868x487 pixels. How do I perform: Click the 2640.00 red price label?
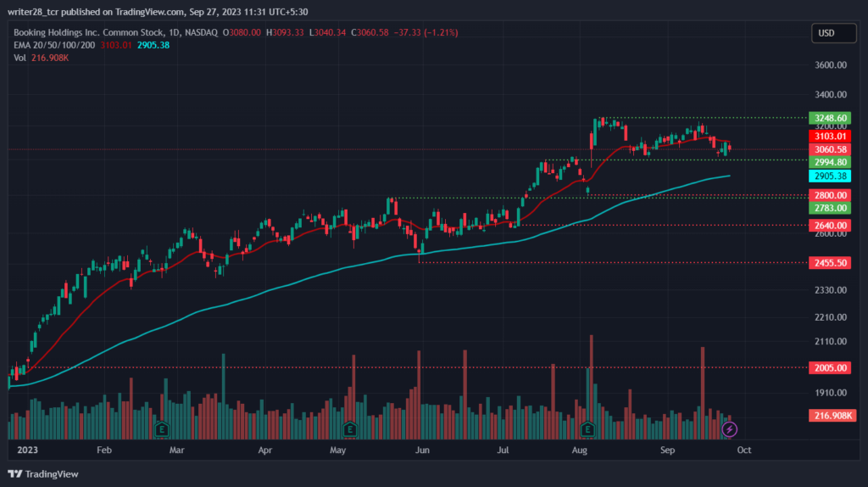pyautogui.click(x=830, y=226)
